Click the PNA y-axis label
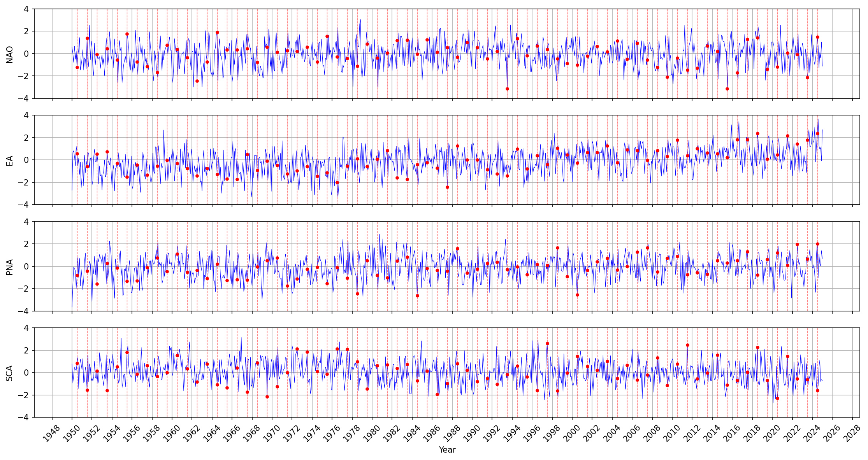 coord(10,267)
